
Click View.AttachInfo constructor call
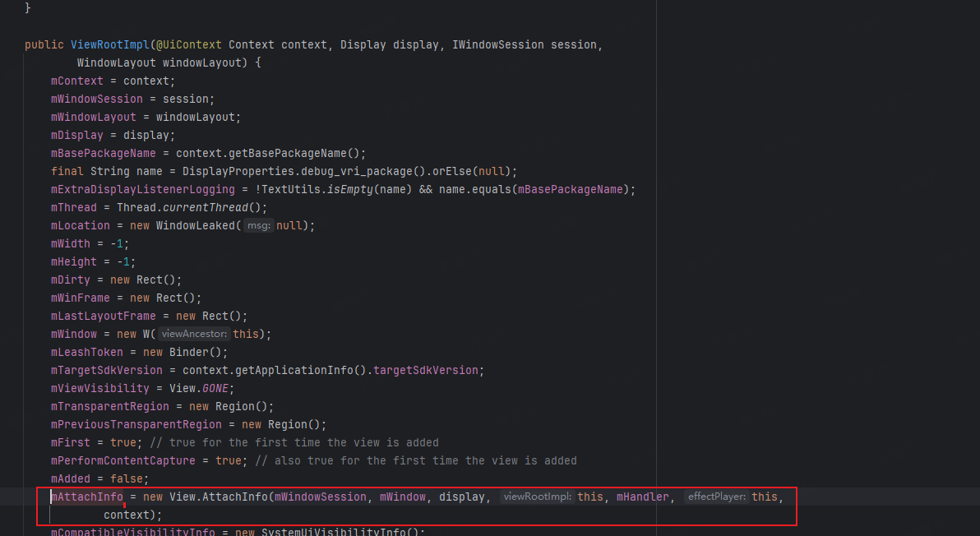pos(218,498)
